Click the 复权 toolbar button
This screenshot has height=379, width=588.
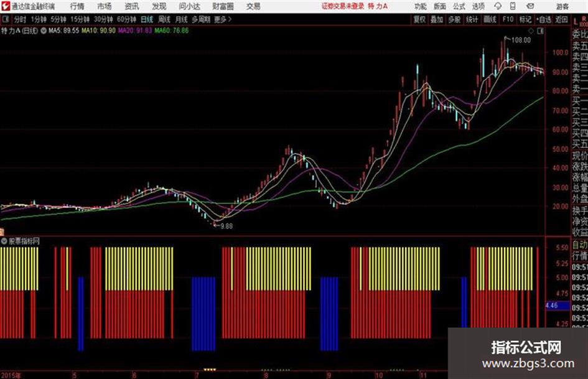pyautogui.click(x=419, y=19)
